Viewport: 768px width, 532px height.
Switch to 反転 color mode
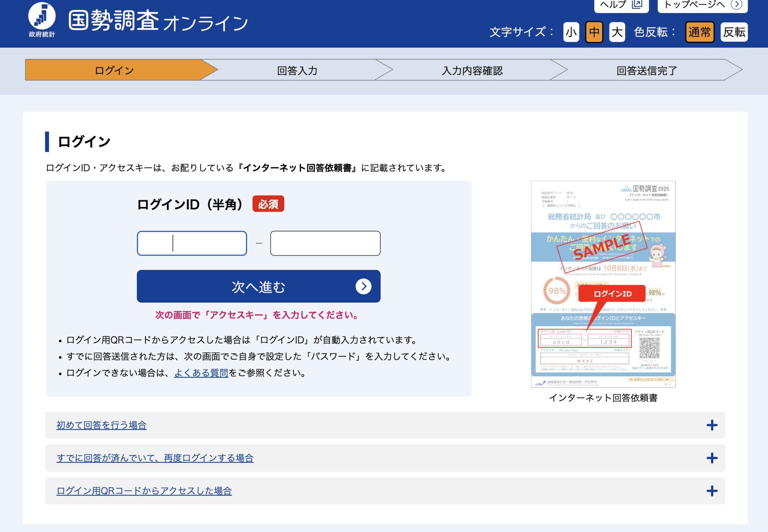pos(734,32)
